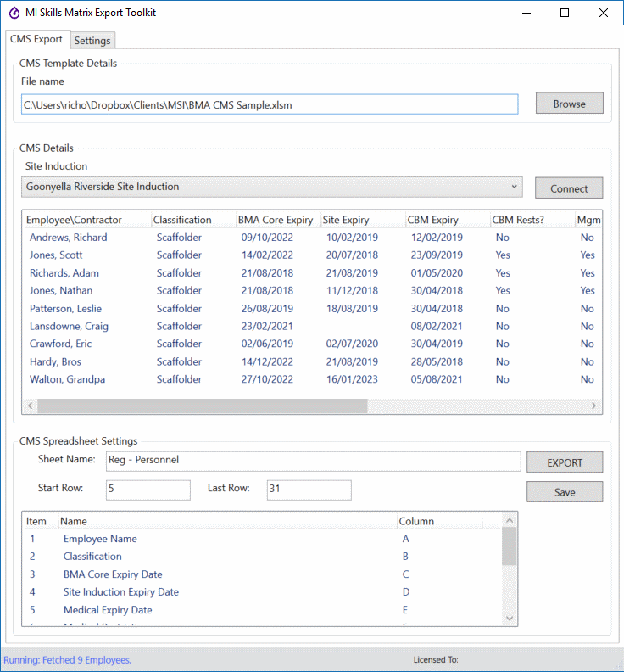Click 16/01/2023 Site Expiry cell
Image resolution: width=624 pixels, height=672 pixels.
tap(352, 379)
